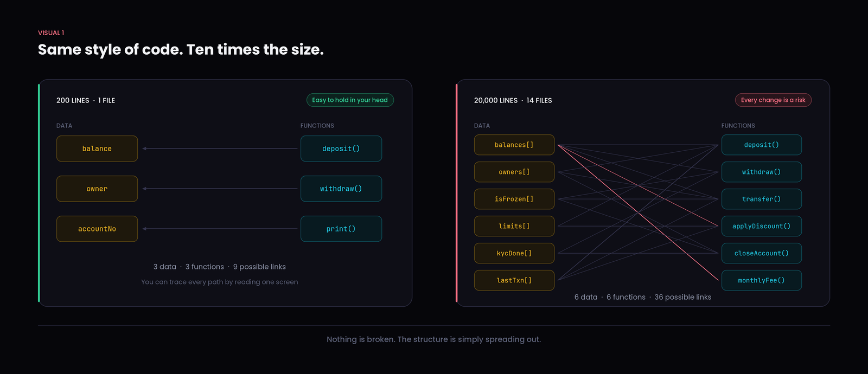This screenshot has width=868, height=374.
Task: Click the FUNCTIONS label in the 20,000 lines panel
Action: [738, 125]
